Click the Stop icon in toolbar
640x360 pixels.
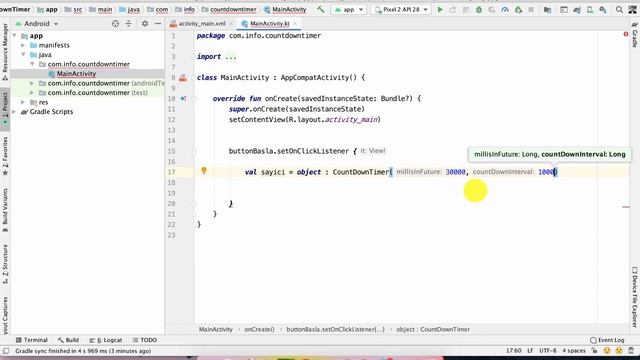coord(531,9)
